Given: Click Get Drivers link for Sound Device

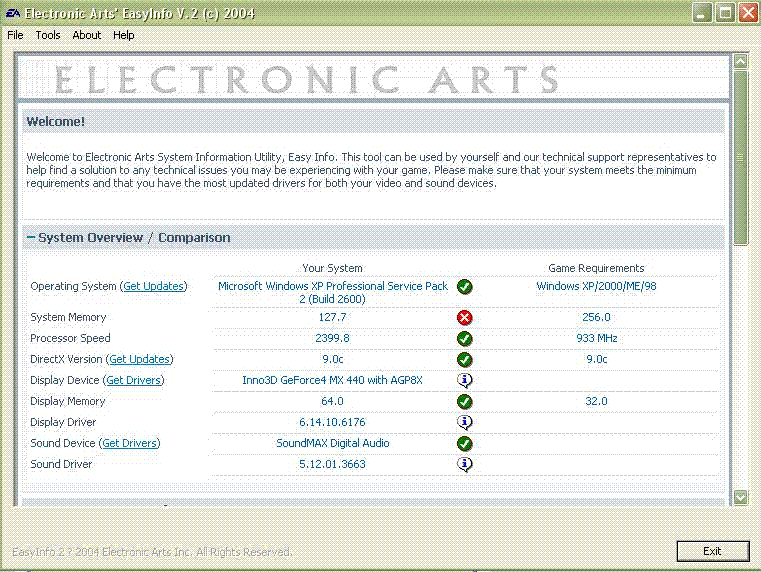Looking at the screenshot, I should [x=130, y=443].
